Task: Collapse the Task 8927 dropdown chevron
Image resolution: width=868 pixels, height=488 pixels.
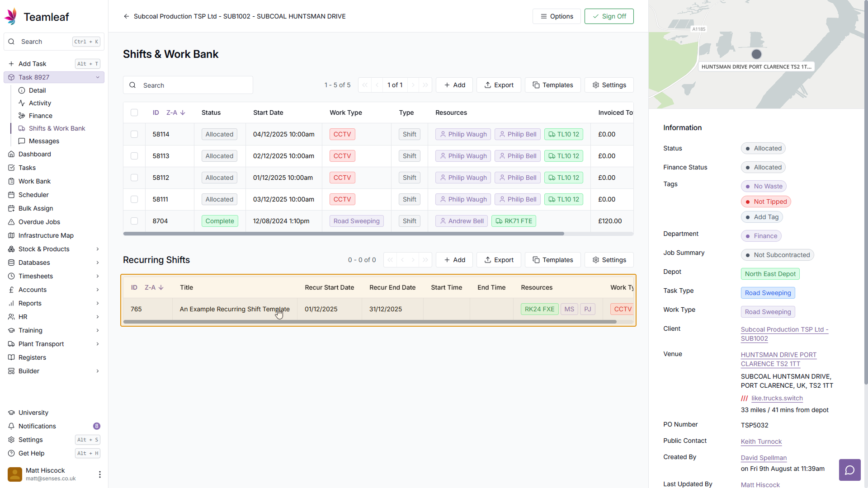Action: click(x=98, y=77)
